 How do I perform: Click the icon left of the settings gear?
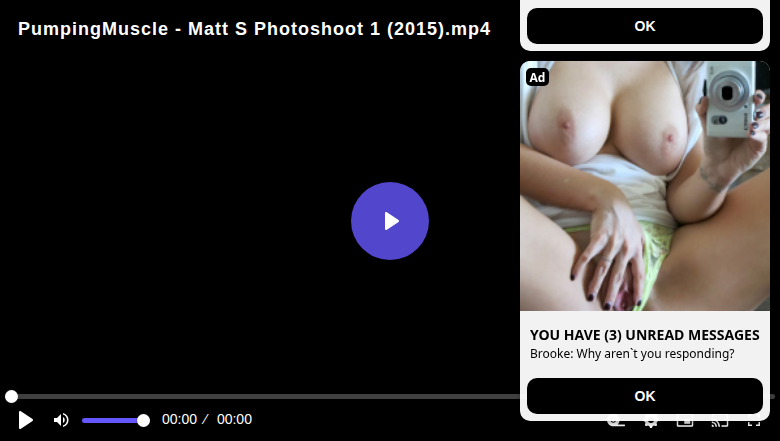pos(616,423)
